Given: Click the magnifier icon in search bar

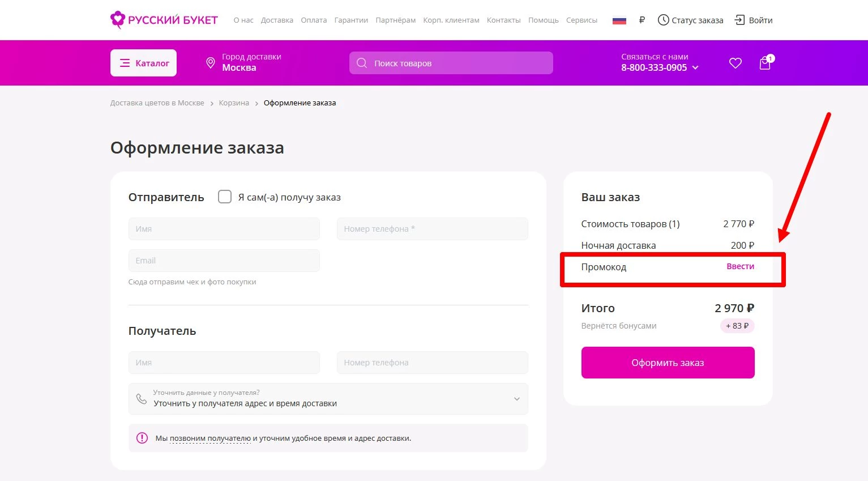Looking at the screenshot, I should (x=362, y=63).
